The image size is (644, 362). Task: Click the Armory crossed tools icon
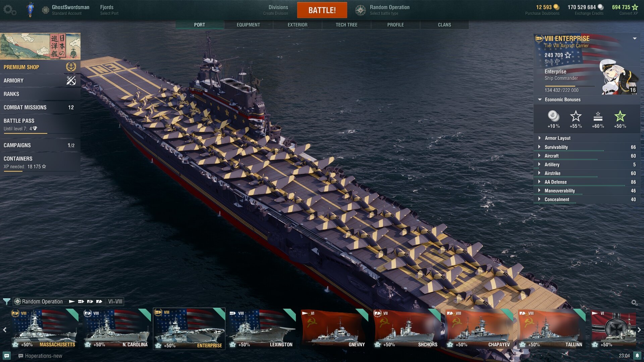(71, 80)
